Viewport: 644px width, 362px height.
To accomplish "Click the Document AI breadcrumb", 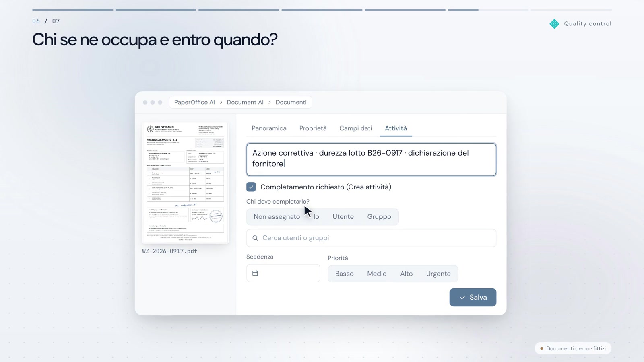I will [x=245, y=102].
